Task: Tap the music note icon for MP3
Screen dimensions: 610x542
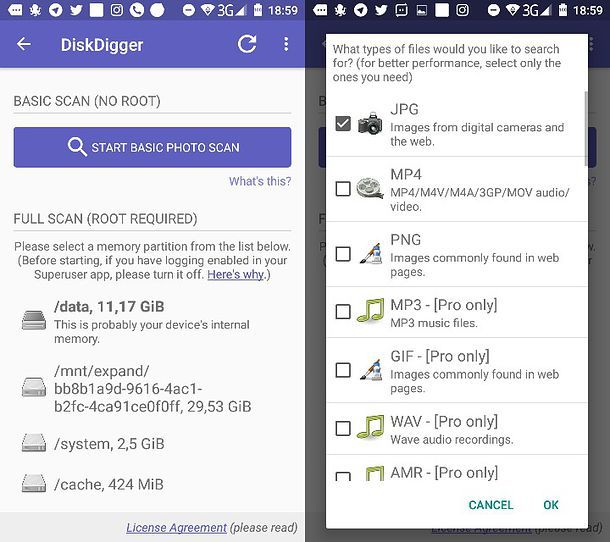Action: tap(370, 311)
